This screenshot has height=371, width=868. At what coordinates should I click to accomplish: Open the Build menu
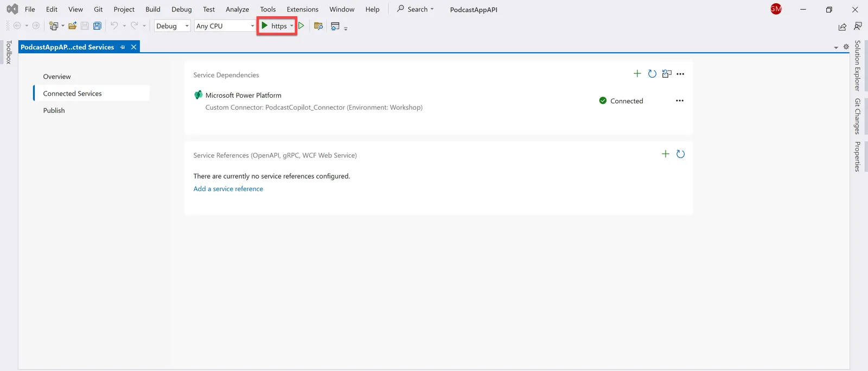tap(153, 9)
